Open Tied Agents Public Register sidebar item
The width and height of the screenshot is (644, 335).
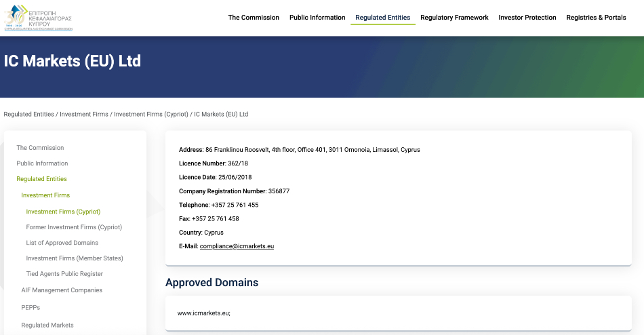[64, 274]
